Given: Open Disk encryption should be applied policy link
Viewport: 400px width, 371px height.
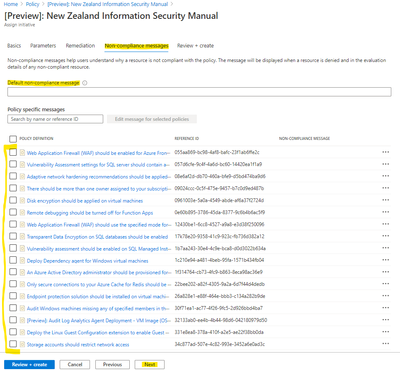Looking at the screenshot, I should 85,201.
